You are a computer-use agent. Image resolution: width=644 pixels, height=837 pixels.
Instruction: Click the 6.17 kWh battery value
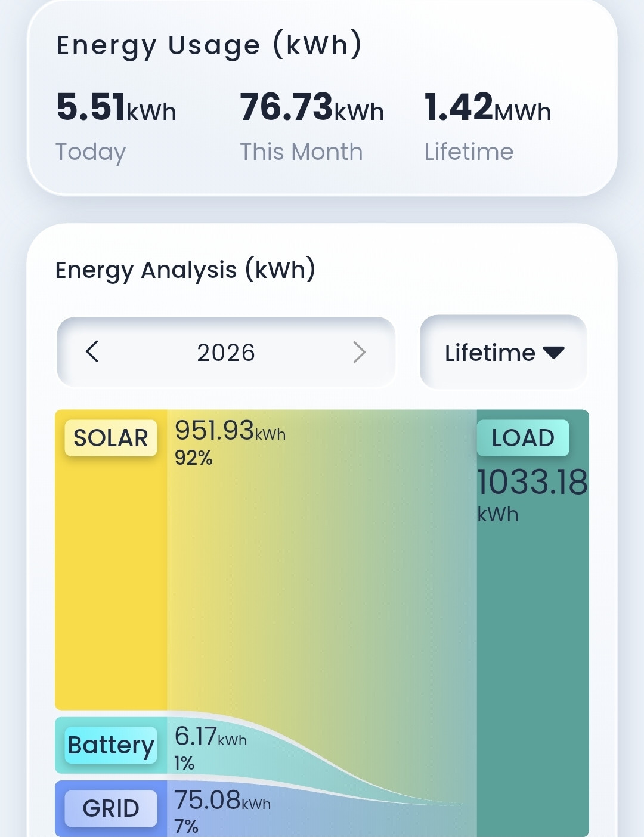coord(210,737)
